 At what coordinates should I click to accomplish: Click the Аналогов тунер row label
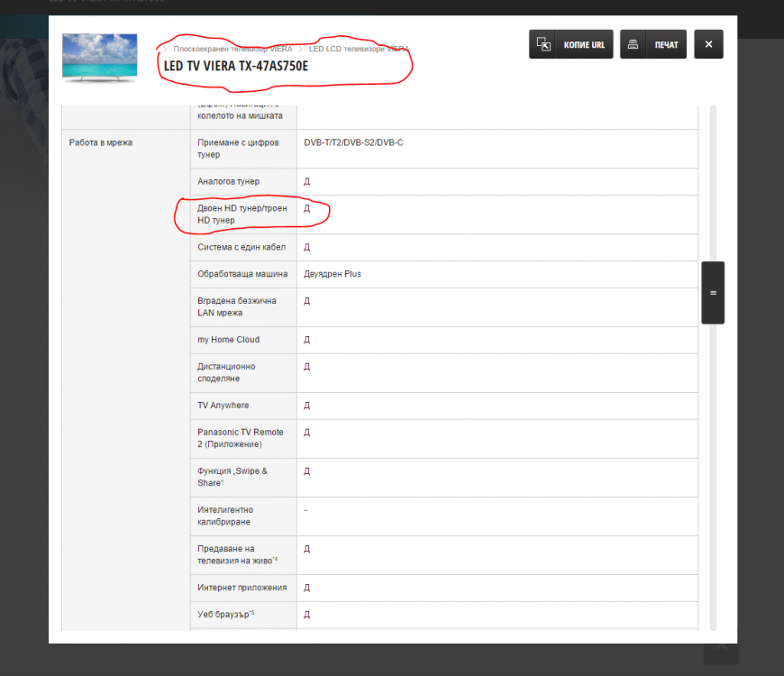click(x=228, y=181)
